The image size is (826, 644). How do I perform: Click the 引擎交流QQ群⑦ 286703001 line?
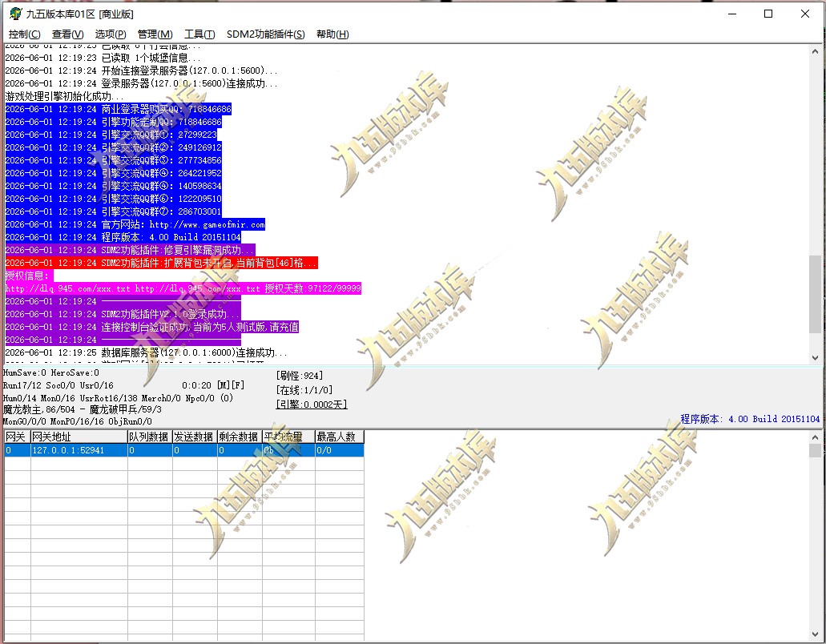click(113, 211)
